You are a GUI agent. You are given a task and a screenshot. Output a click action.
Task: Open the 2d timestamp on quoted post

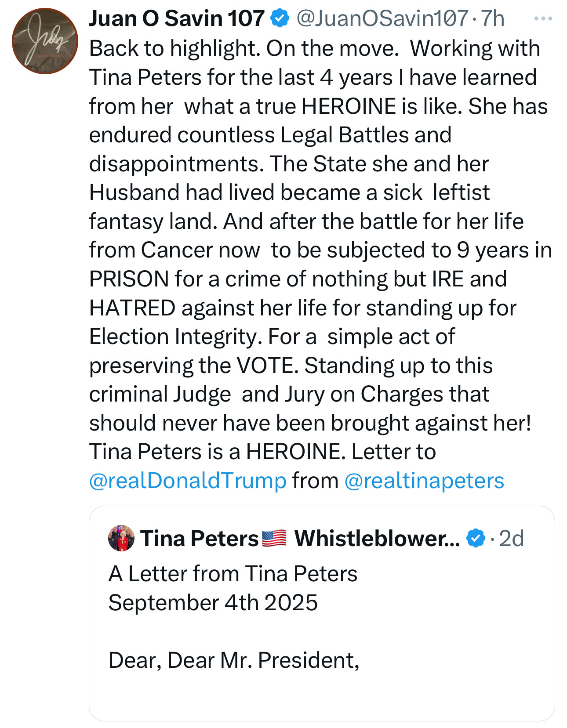[512, 538]
